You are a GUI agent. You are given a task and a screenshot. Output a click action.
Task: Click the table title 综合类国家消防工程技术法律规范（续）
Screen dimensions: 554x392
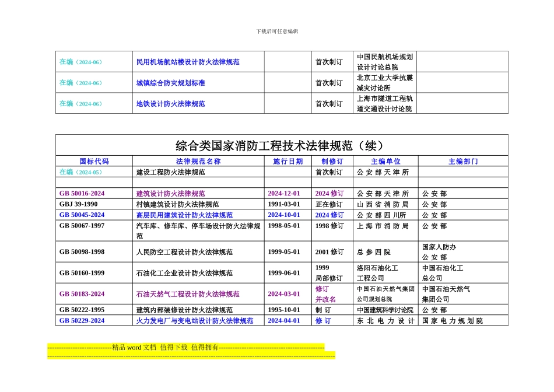click(x=282, y=145)
